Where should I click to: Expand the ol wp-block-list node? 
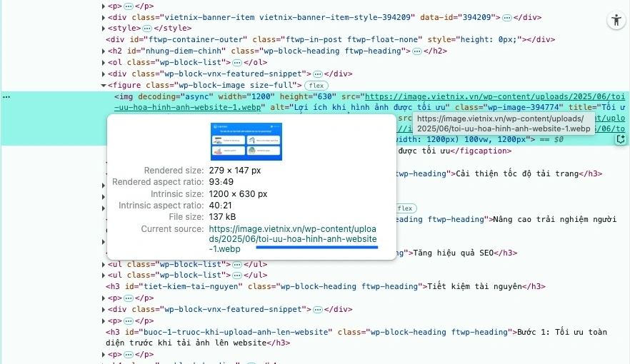click(104, 62)
